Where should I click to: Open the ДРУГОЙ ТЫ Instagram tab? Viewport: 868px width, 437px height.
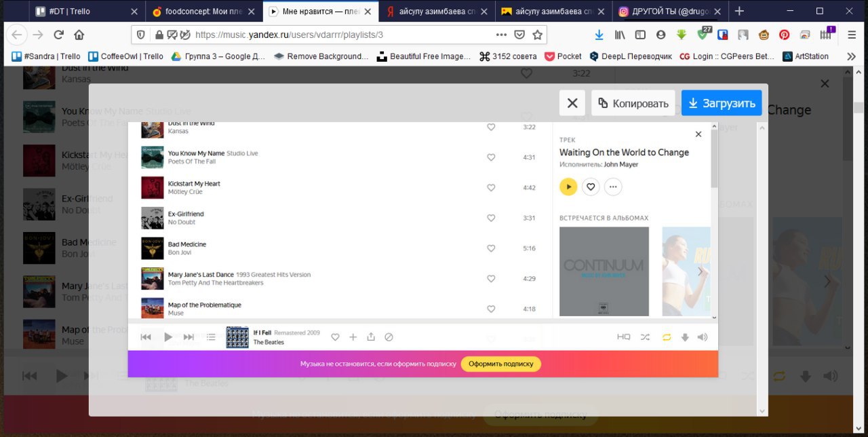click(671, 12)
